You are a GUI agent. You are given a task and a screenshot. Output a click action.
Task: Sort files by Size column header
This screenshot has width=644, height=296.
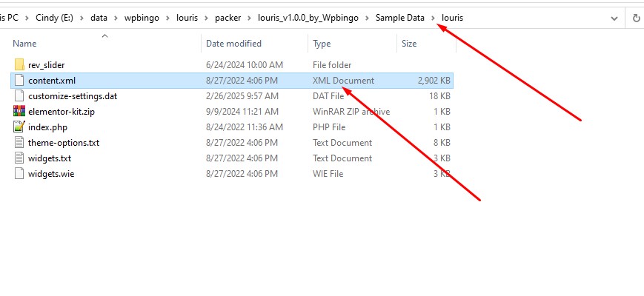[x=409, y=44]
